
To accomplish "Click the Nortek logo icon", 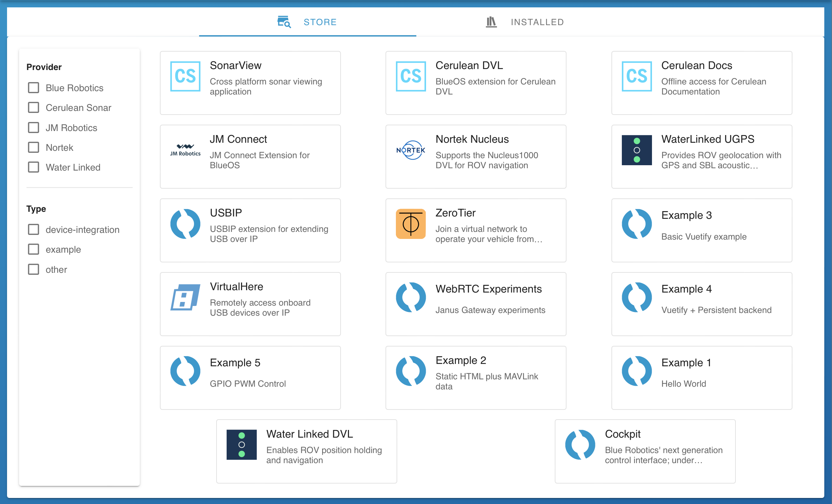I will 411,150.
